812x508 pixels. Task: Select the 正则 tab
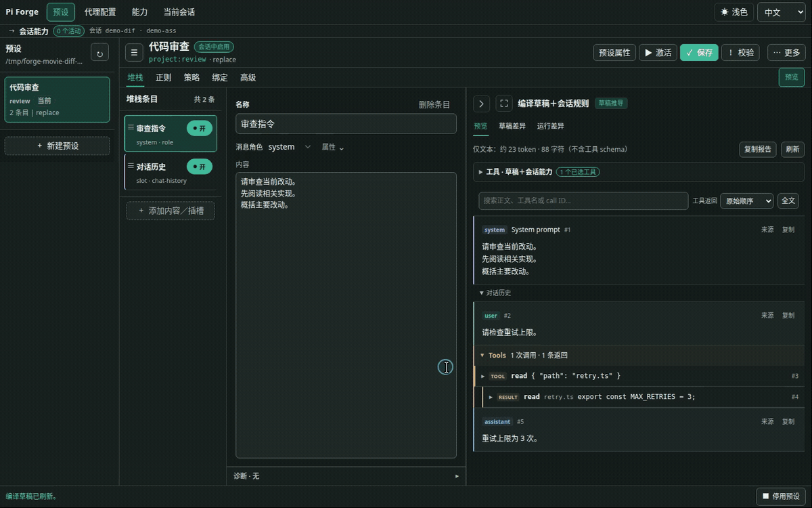[x=163, y=77]
